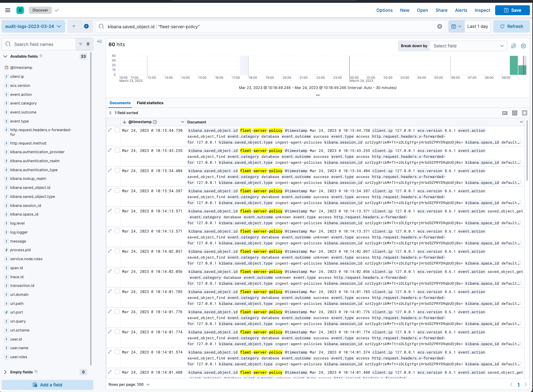533x392 pixels.
Task: Click New in the top menu
Action: (405, 10)
